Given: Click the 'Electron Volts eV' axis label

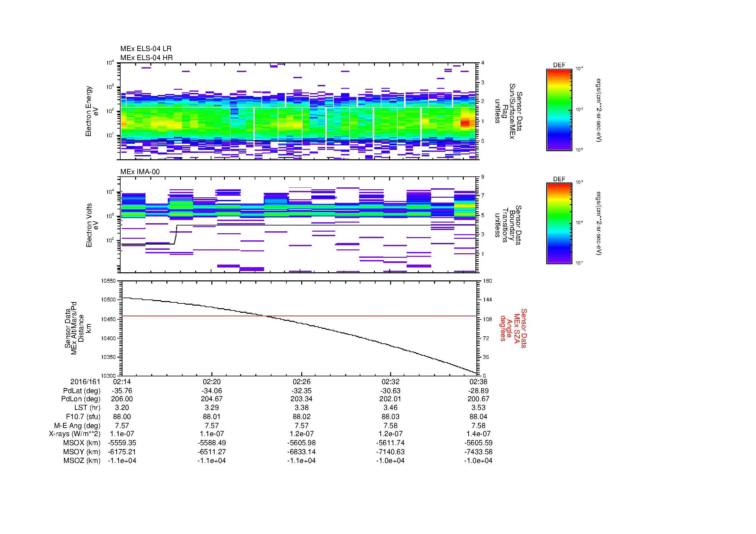Looking at the screenshot, I should [x=92, y=225].
